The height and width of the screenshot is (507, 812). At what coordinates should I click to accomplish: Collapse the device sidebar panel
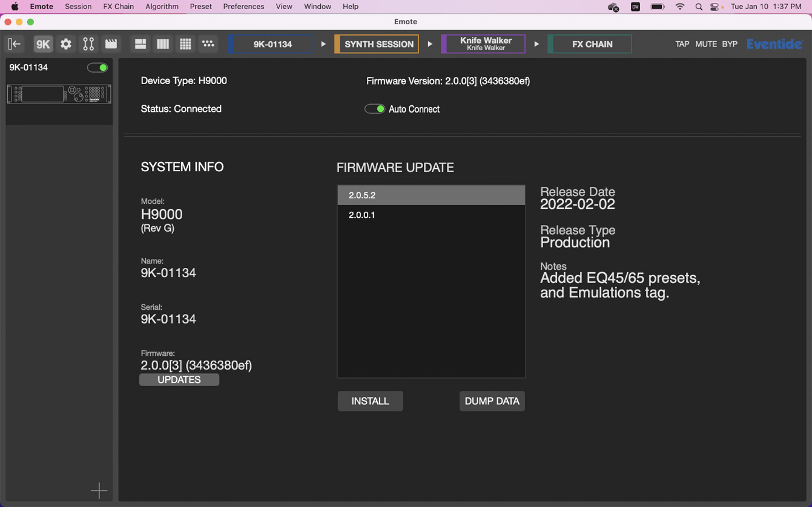14,44
